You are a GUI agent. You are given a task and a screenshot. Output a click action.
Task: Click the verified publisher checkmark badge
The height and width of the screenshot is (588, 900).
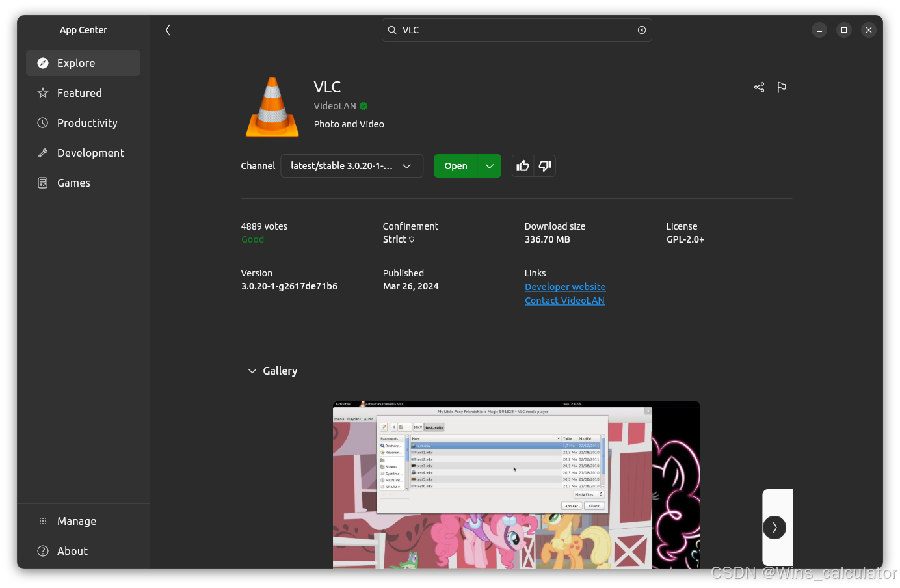coord(364,106)
